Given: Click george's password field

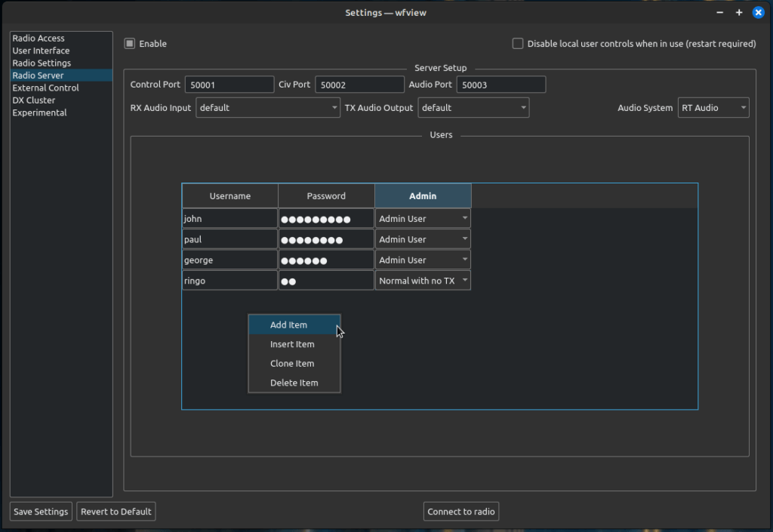Looking at the screenshot, I should [326, 260].
